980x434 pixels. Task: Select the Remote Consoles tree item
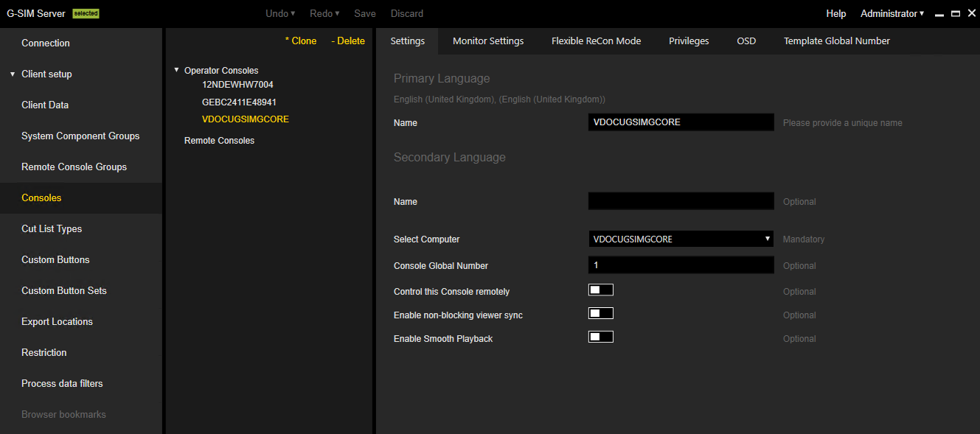[219, 141]
